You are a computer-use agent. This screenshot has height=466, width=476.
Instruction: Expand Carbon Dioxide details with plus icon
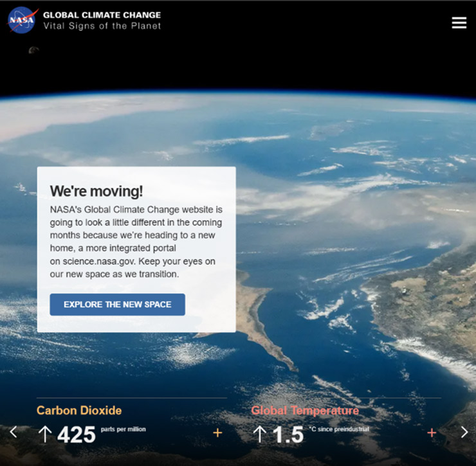pos(217,433)
